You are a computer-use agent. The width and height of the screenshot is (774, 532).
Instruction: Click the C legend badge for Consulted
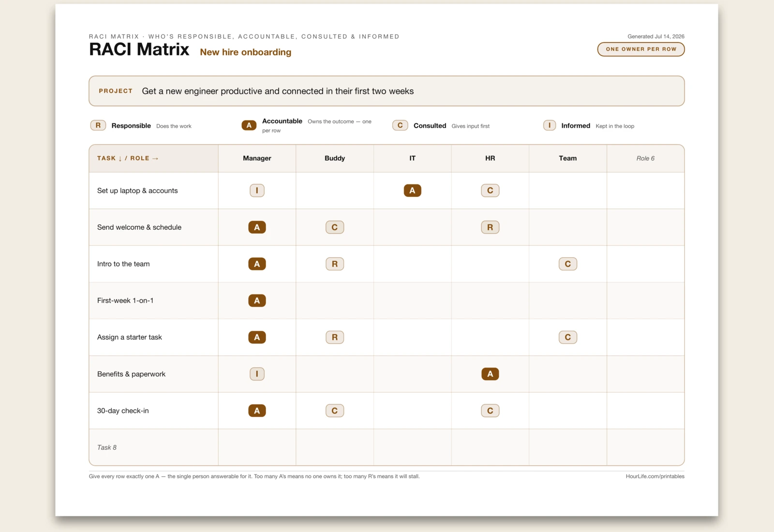400,125
